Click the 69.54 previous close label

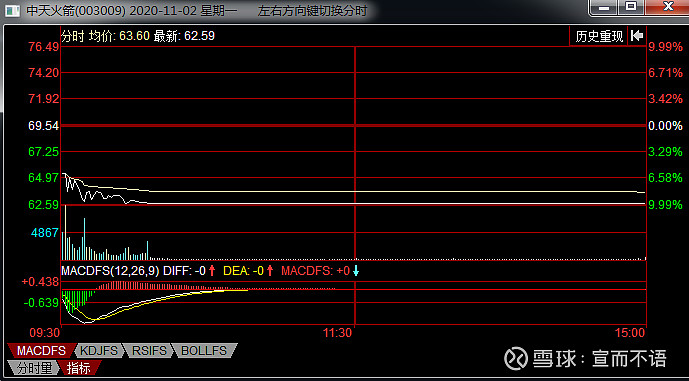coord(44,126)
